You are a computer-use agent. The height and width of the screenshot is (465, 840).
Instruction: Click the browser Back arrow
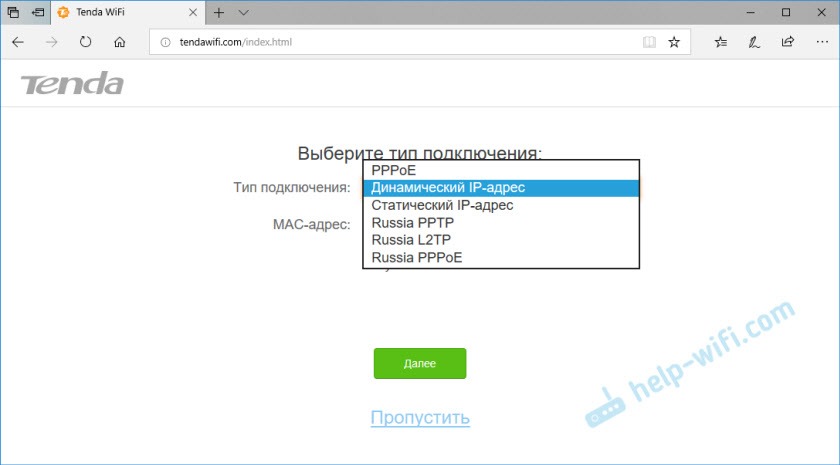click(19, 43)
